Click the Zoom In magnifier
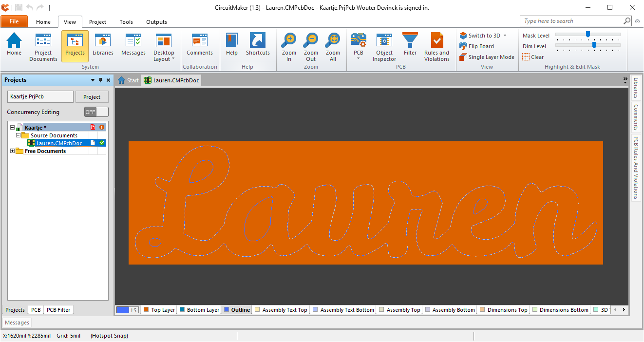 (289, 47)
